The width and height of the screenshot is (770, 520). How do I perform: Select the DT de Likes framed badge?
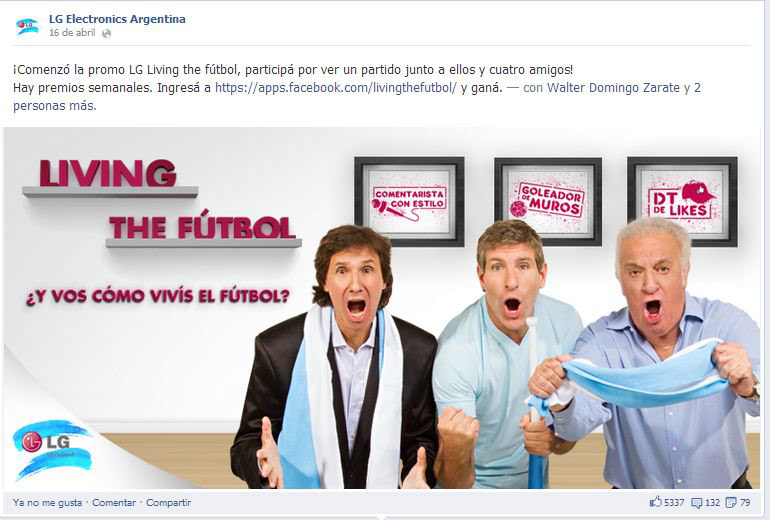682,201
